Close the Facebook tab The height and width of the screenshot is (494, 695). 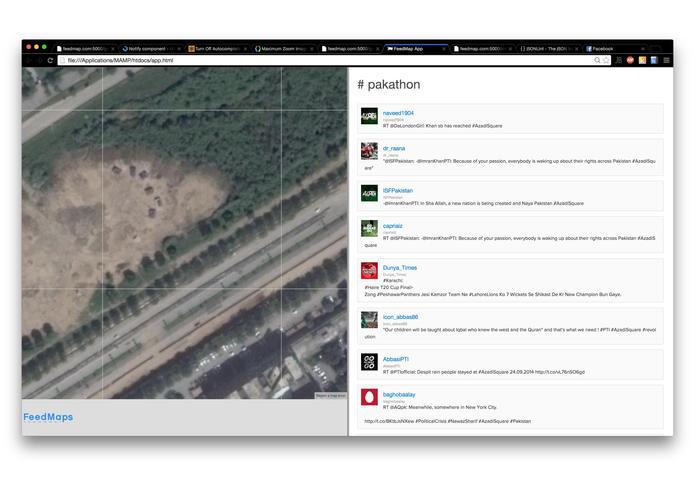[x=643, y=49]
